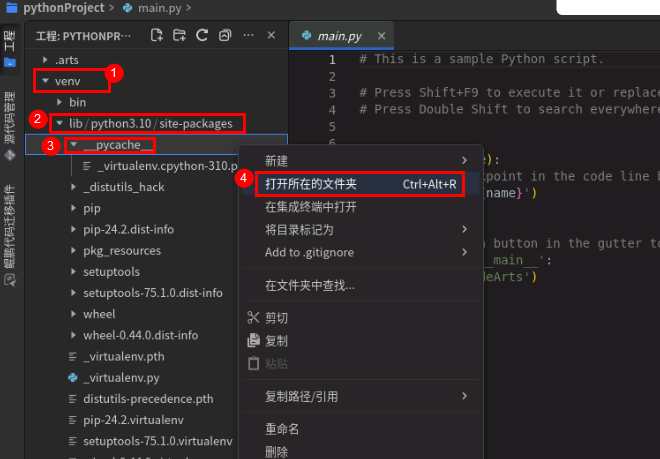Click pythonProject folder icon in breadcrumb
The width and height of the screenshot is (660, 459).
click(x=11, y=8)
